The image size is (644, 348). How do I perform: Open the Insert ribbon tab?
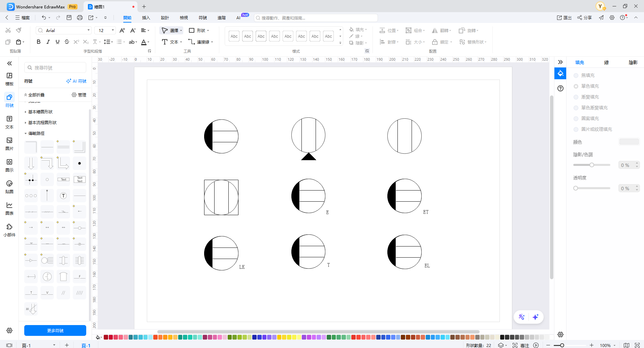146,18
